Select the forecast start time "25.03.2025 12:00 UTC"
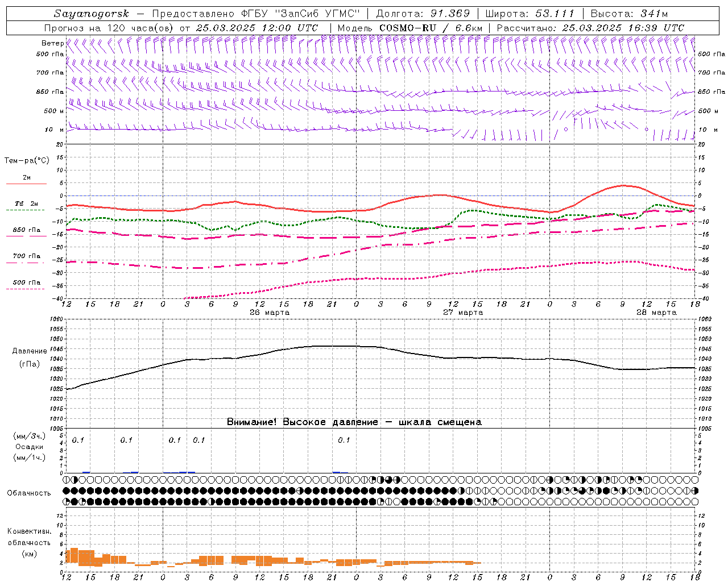 [257, 28]
